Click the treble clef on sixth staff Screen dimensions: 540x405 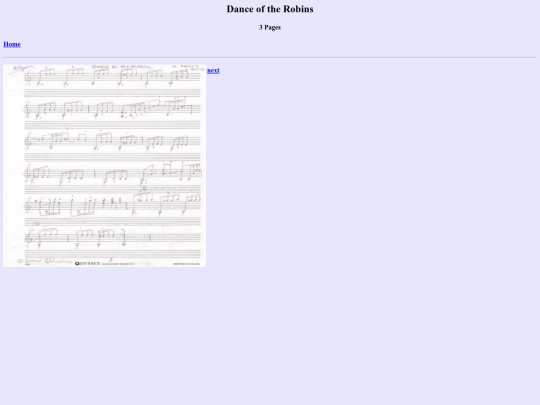[29, 237]
